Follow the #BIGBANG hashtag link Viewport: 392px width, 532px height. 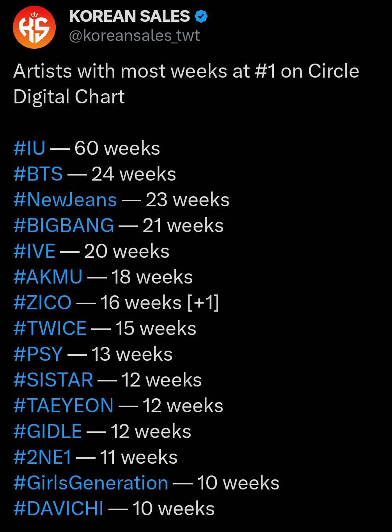point(64,226)
